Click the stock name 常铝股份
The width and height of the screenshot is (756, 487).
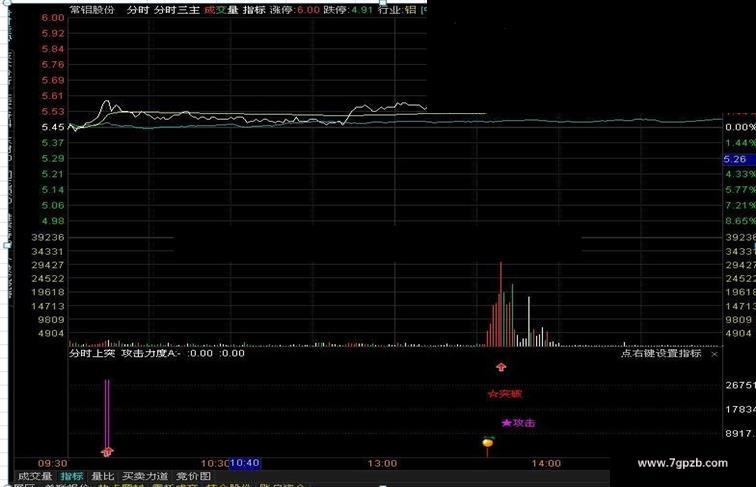pyautogui.click(x=92, y=10)
